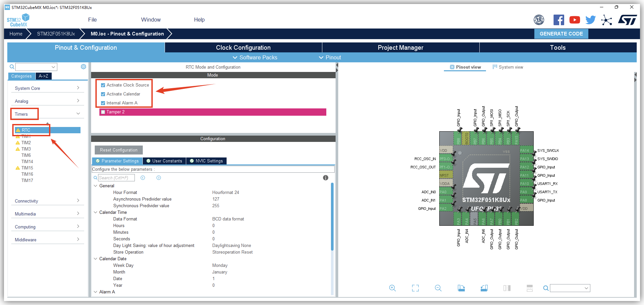Open the ST YouTube channel icon
Screen dimensions: 644x305
(574, 20)
